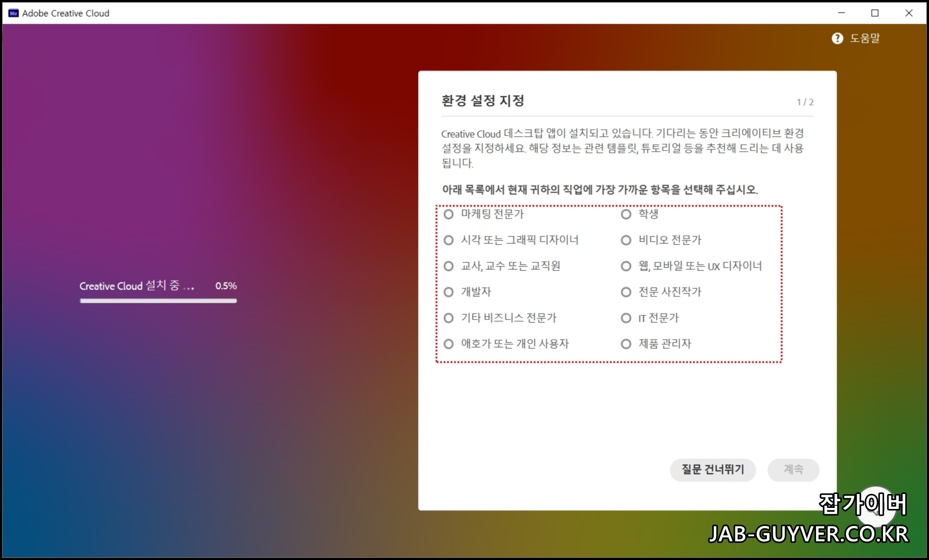This screenshot has width=929, height=560.
Task: Select the IT 전문가 option
Action: tap(626, 318)
